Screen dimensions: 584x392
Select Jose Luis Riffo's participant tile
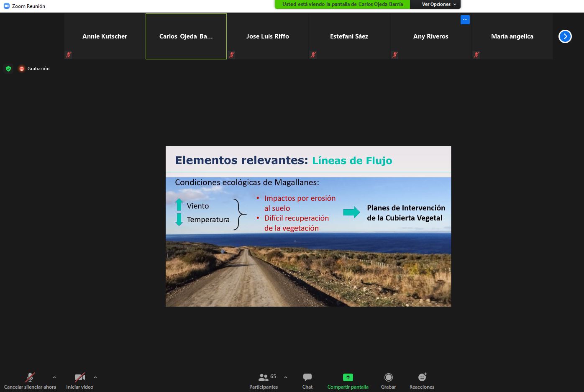pos(267,36)
